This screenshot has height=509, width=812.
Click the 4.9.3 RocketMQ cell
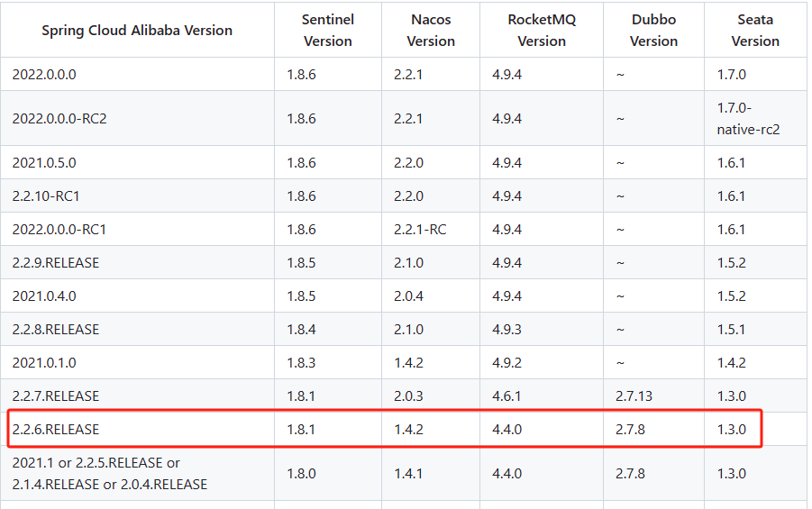tap(542, 330)
